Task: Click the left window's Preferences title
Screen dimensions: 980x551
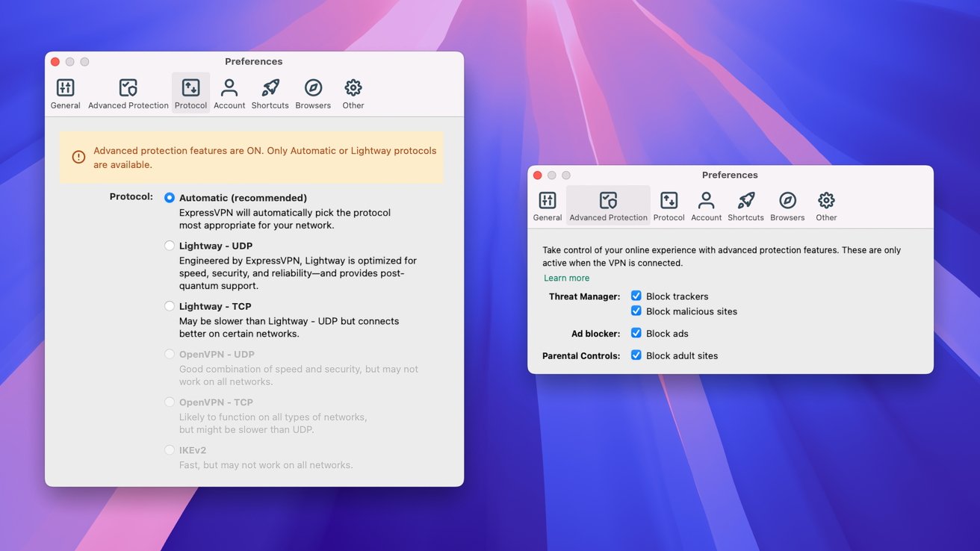Action: click(x=254, y=62)
